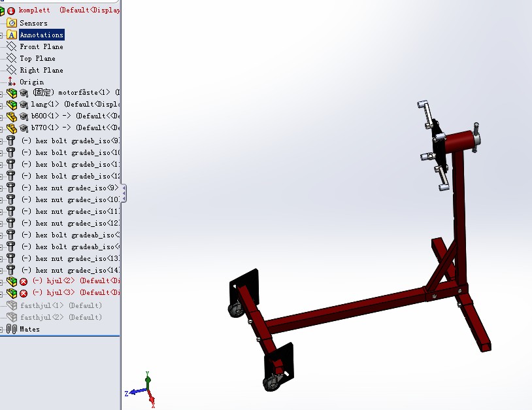Expand the hjul<2> component node
This screenshot has width=532, height=410.
pyautogui.click(x=1, y=282)
